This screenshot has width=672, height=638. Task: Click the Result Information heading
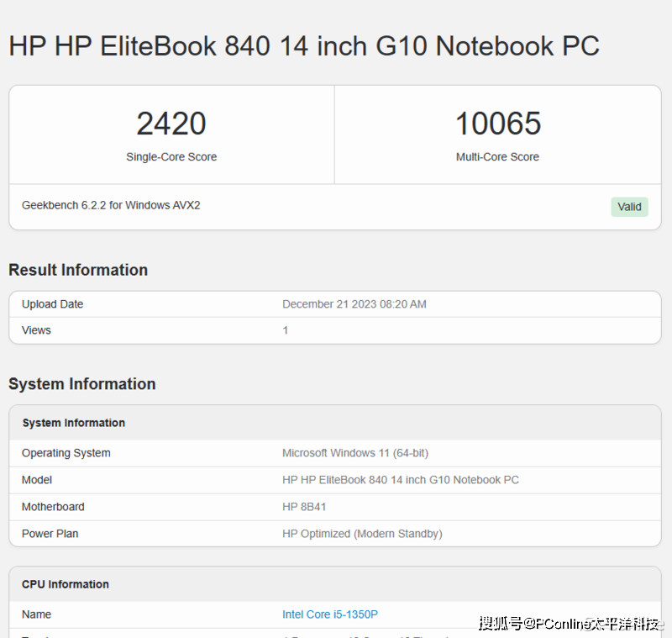(x=78, y=270)
